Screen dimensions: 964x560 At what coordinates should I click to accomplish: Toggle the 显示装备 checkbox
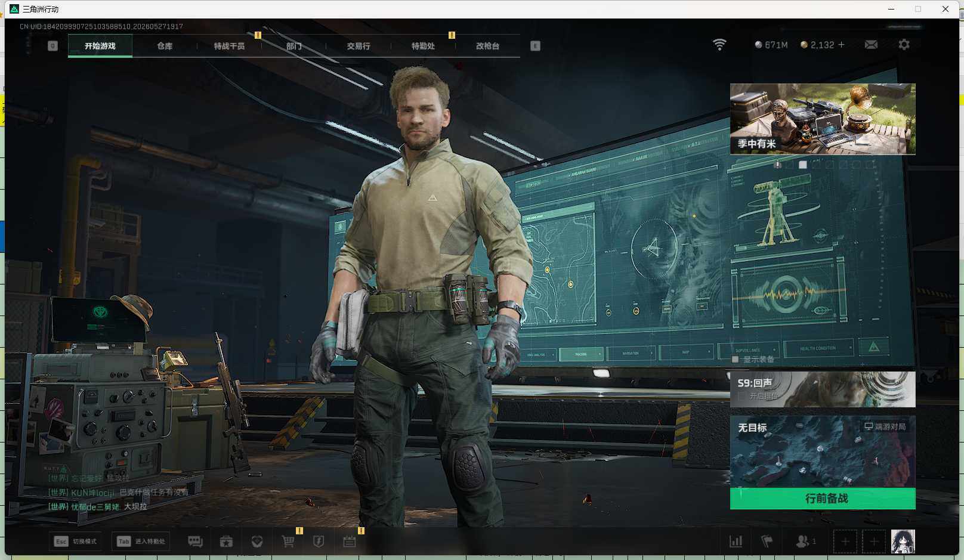click(736, 360)
